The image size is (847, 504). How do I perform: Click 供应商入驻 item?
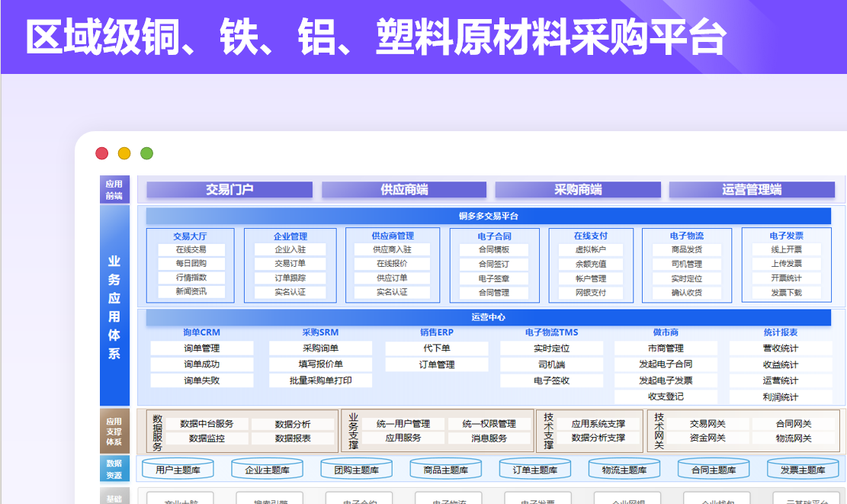[392, 249]
